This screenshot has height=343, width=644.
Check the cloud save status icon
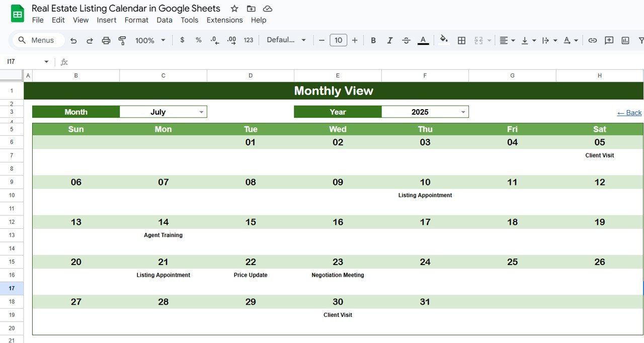pos(268,9)
